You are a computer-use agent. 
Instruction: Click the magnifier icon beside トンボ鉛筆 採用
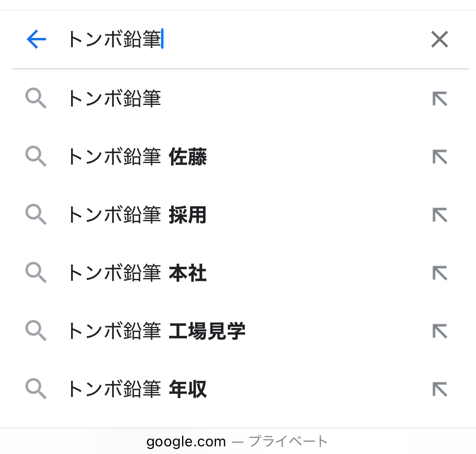(x=36, y=215)
